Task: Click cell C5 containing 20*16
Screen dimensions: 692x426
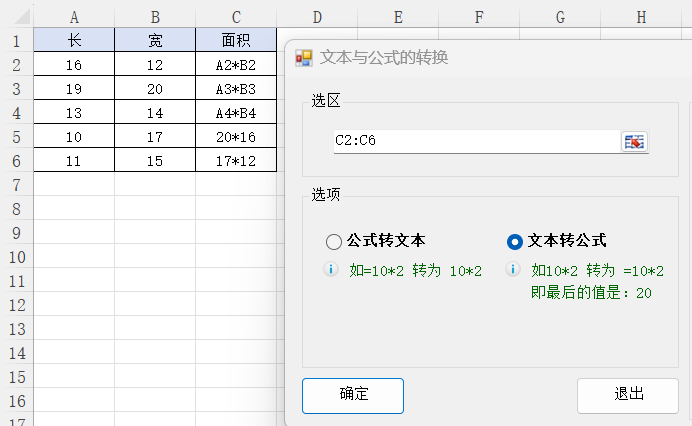Action: click(x=236, y=137)
